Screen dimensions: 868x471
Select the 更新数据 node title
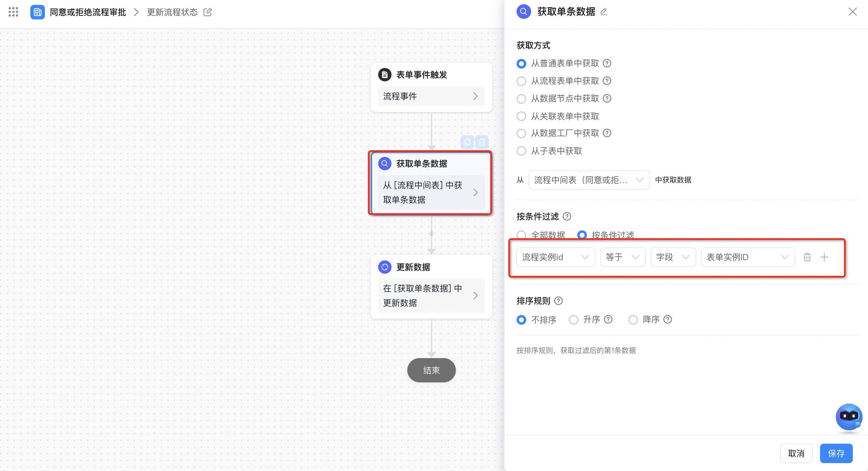(x=413, y=267)
